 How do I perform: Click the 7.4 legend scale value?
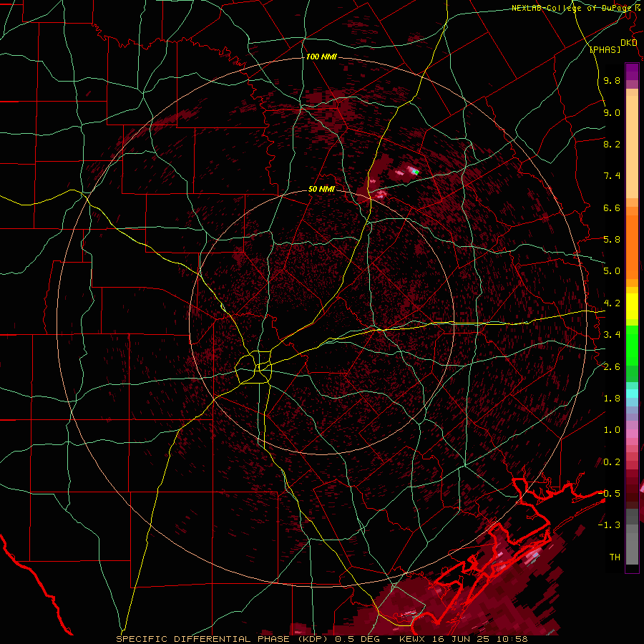(x=612, y=176)
